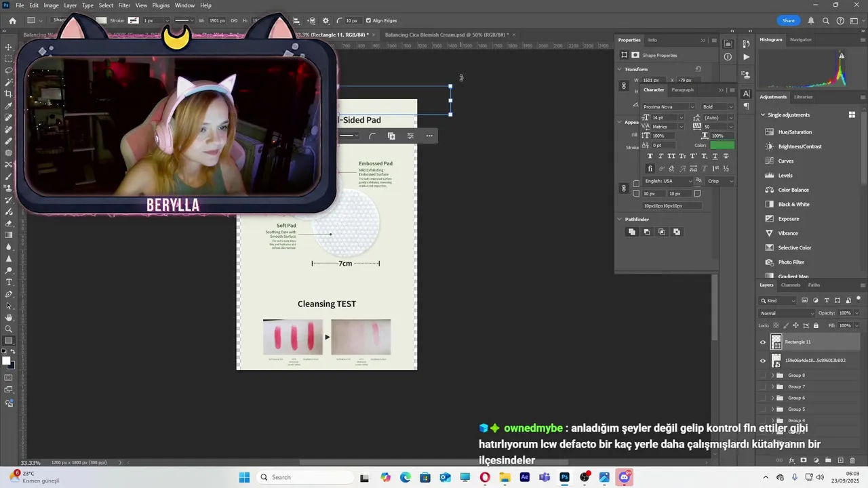Add Color Balance adjustment
Screen dimensions: 868x488
click(x=793, y=190)
